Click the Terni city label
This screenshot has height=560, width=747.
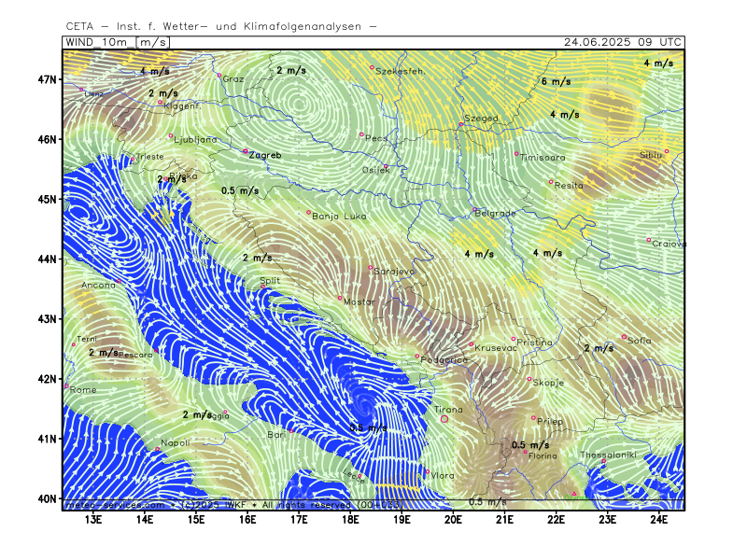(87, 339)
